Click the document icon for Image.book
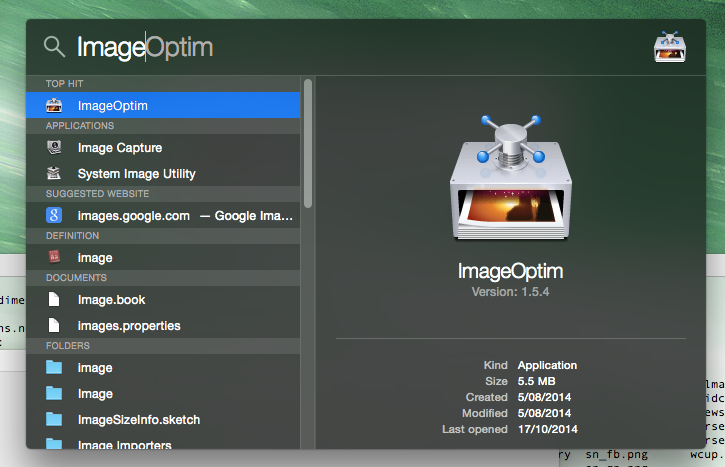This screenshot has width=725, height=467. point(54,299)
